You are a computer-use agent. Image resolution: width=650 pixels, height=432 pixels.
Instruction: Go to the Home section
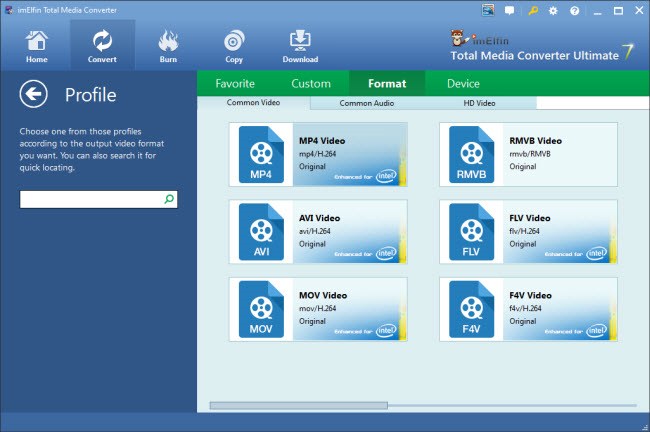click(36, 46)
